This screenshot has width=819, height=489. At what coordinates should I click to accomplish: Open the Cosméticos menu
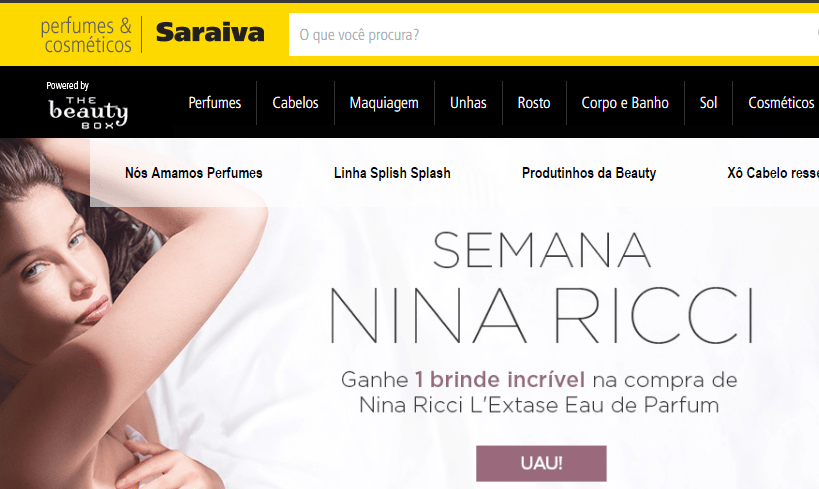[781, 103]
